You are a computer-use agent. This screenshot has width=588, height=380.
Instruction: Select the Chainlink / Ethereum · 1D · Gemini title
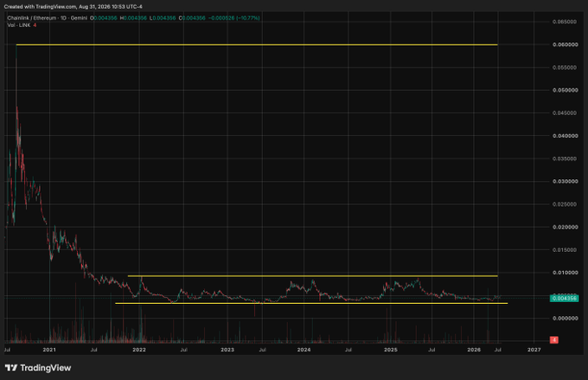click(x=48, y=18)
